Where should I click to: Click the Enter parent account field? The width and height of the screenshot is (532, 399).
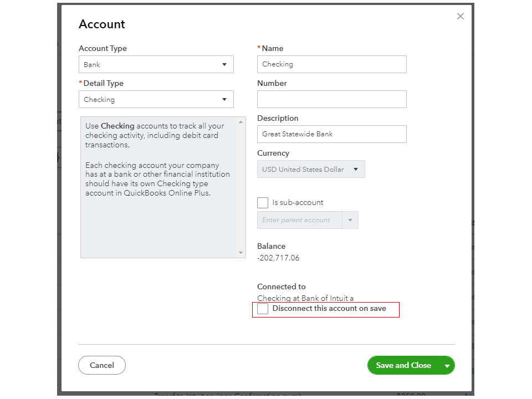(x=299, y=220)
